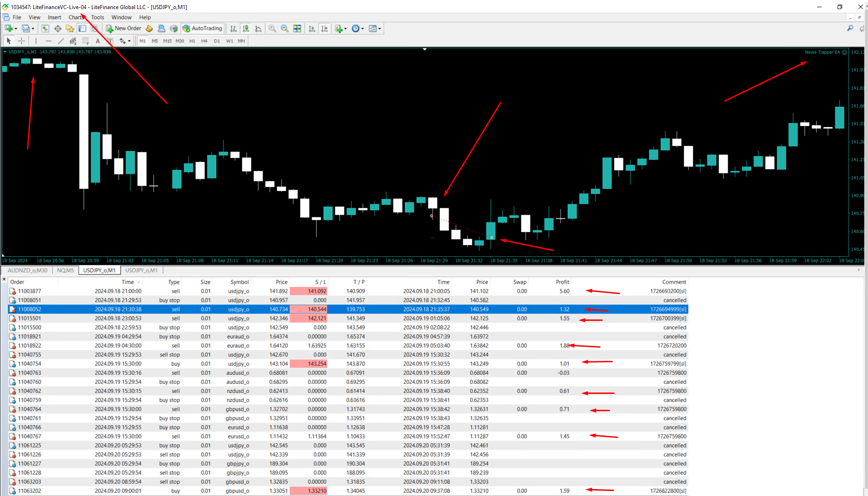
Task: Toggle the Navigator panel
Action: [70, 29]
